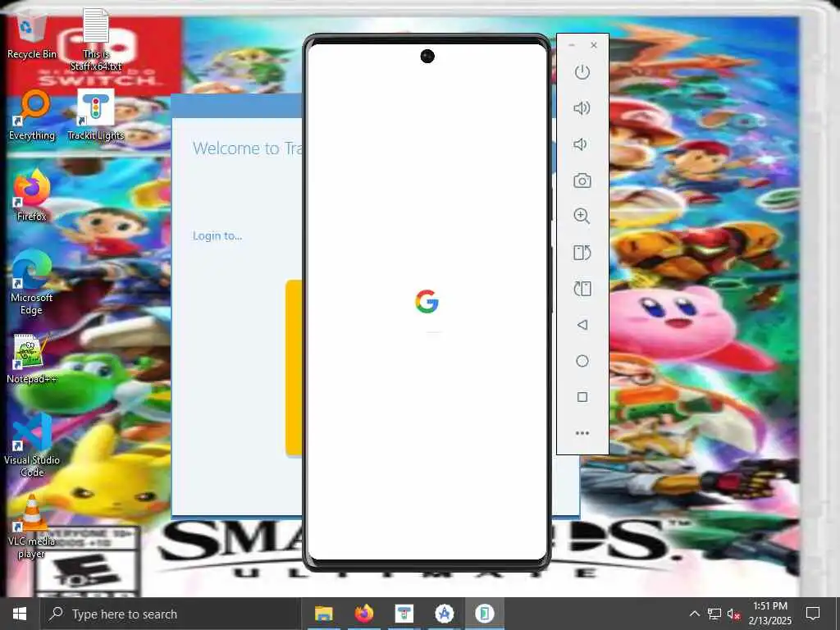Select the Trackit Lights desktop shortcut

pos(96,116)
